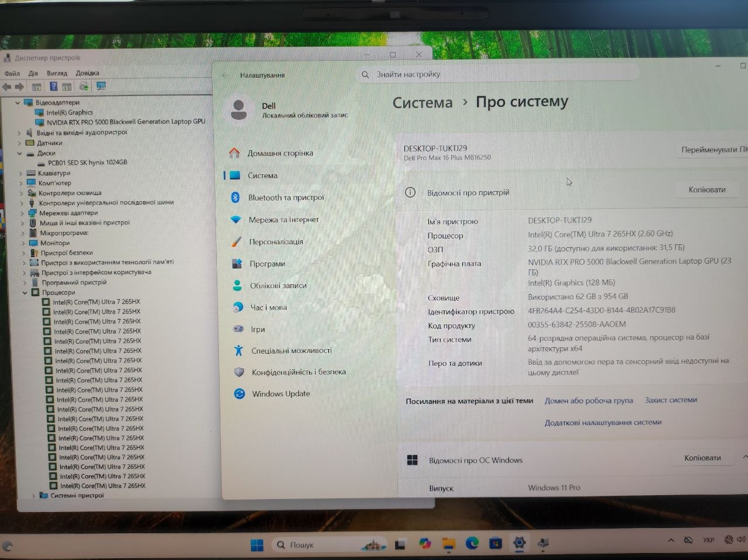
Task: Collapse the Процесори tree node
Action: tap(25, 292)
